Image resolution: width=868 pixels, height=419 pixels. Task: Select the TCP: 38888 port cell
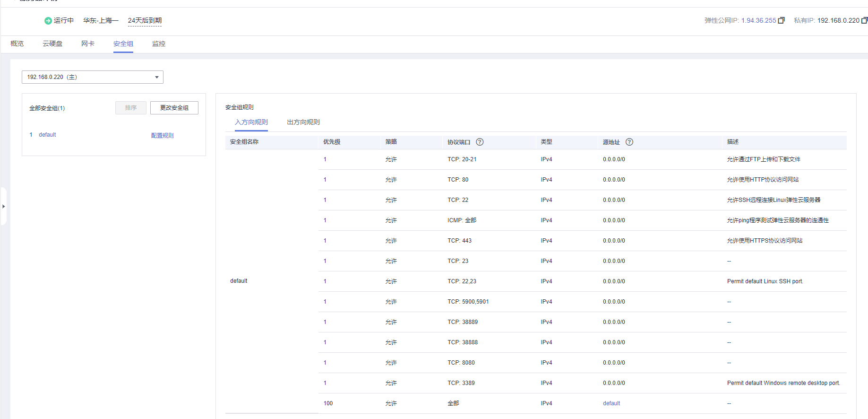463,342
